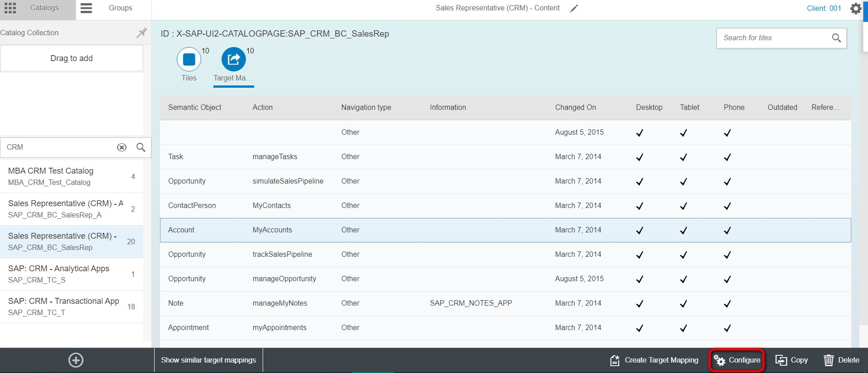Click Show similar target mappings
This screenshot has height=373, width=868.
tap(208, 360)
